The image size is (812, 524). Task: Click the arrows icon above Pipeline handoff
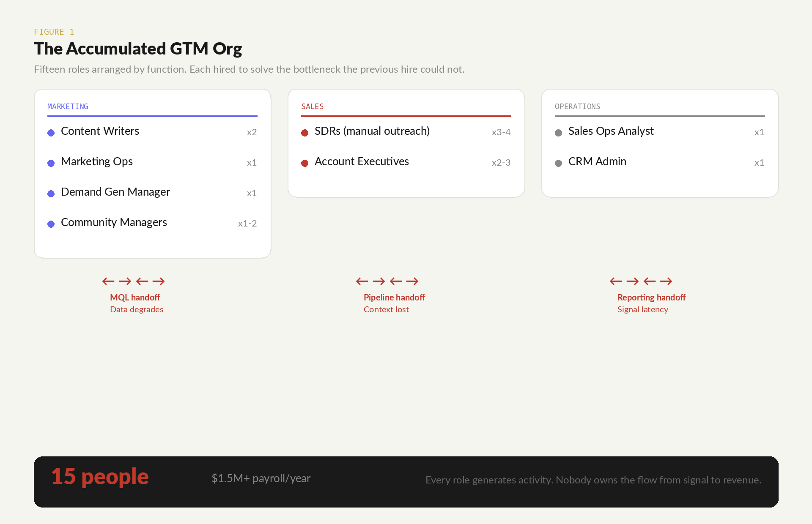pos(387,281)
